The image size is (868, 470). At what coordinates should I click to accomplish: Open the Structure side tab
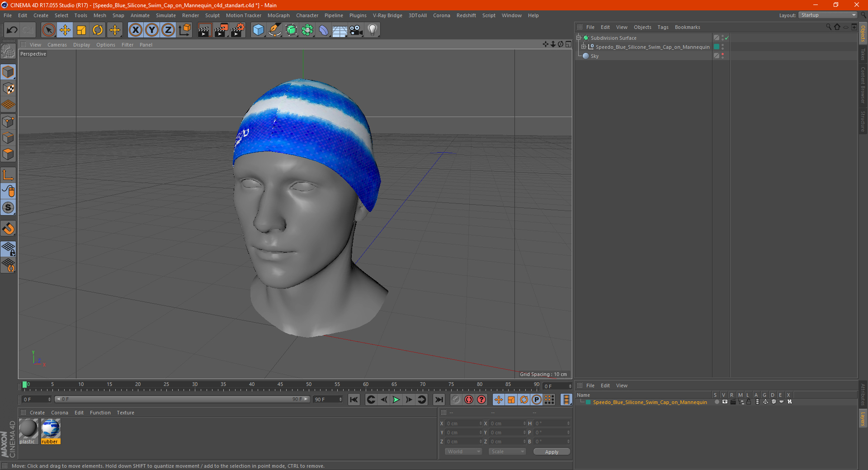tap(863, 121)
